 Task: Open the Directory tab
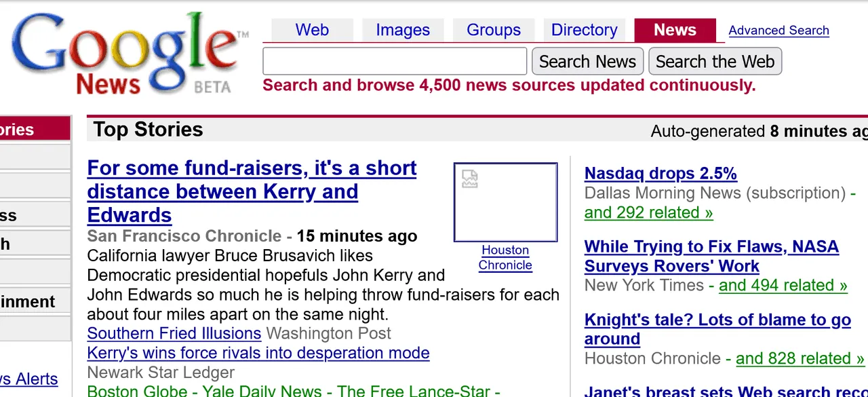click(x=585, y=30)
